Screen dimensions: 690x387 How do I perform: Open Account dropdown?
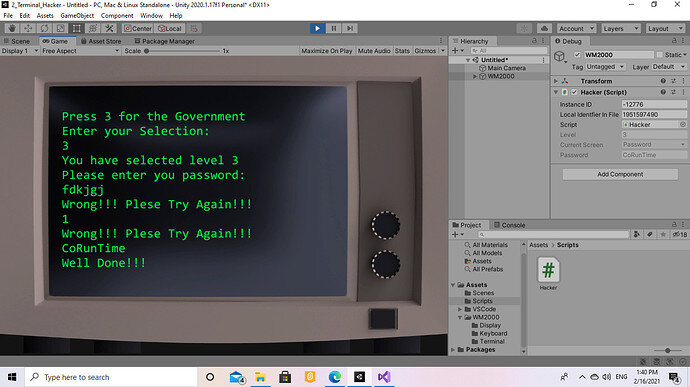576,29
